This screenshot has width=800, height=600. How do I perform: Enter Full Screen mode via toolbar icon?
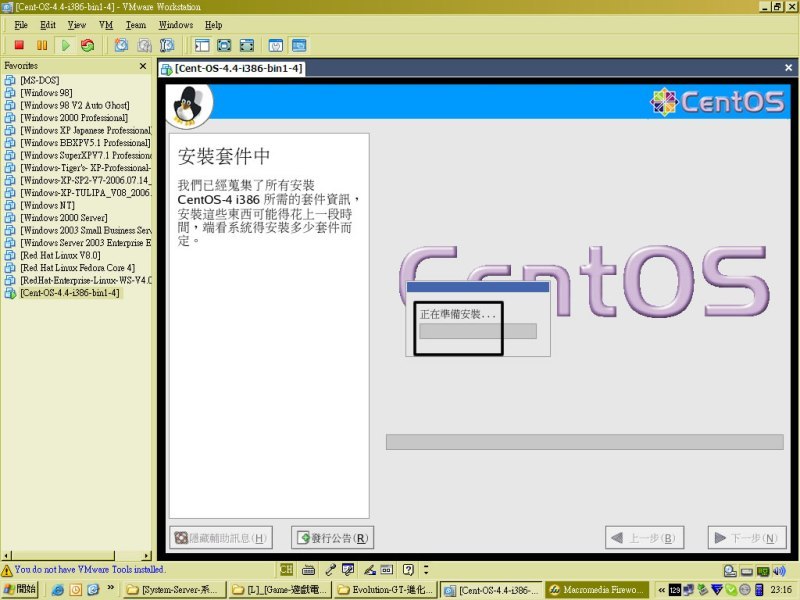(x=246, y=45)
